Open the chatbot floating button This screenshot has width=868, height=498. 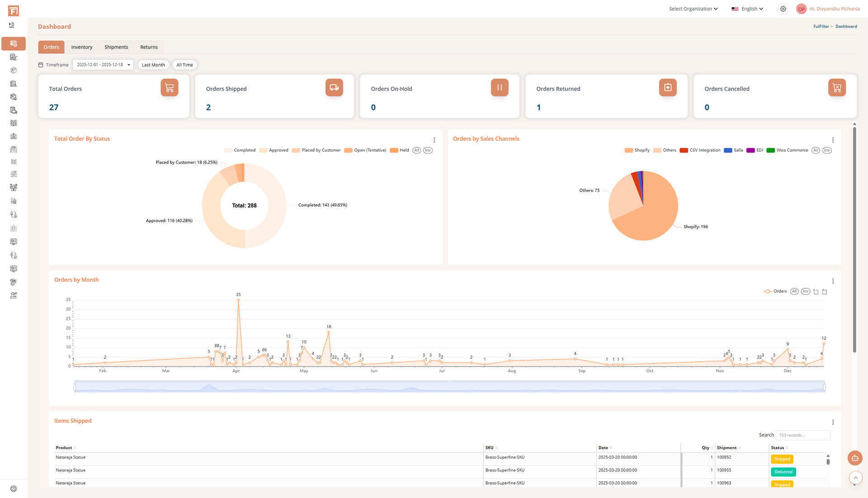(855, 458)
